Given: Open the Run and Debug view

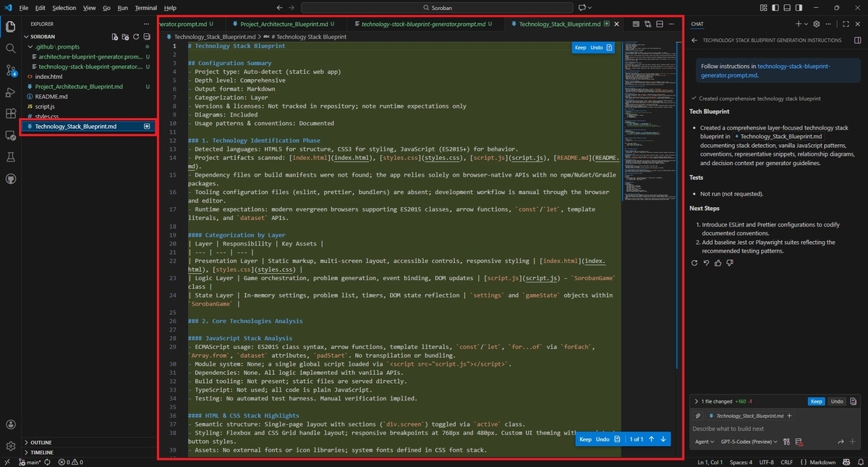Looking at the screenshot, I should (x=10, y=92).
